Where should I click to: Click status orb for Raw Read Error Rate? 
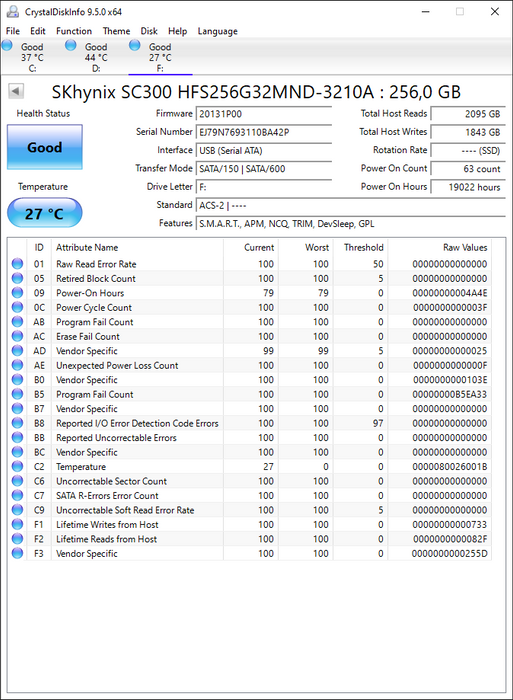17,264
